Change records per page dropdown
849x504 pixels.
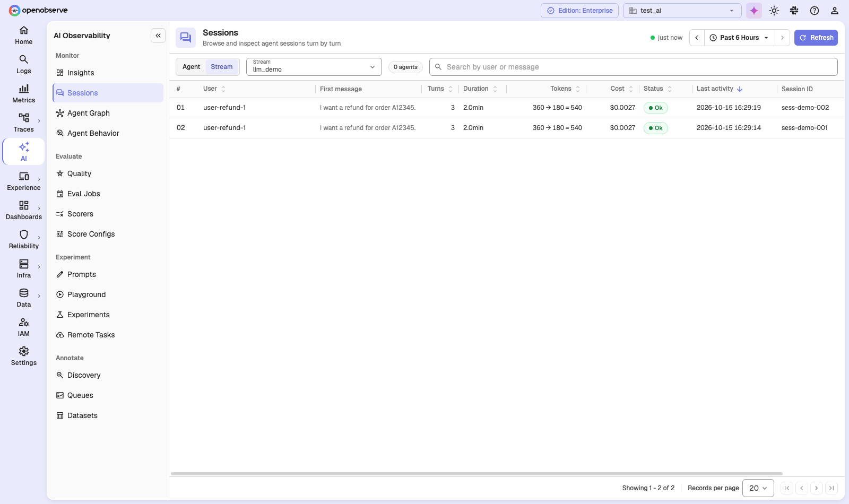pos(758,488)
